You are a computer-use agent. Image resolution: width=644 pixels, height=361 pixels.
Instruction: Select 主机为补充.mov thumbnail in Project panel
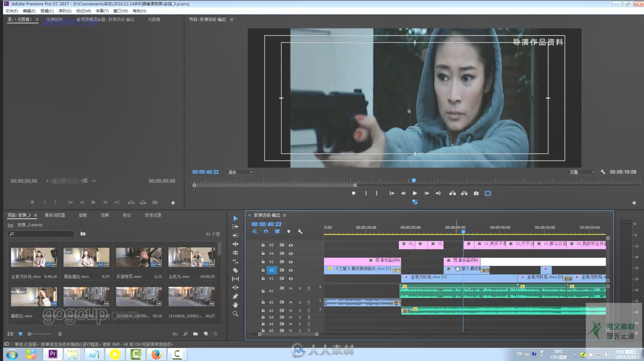(34, 257)
